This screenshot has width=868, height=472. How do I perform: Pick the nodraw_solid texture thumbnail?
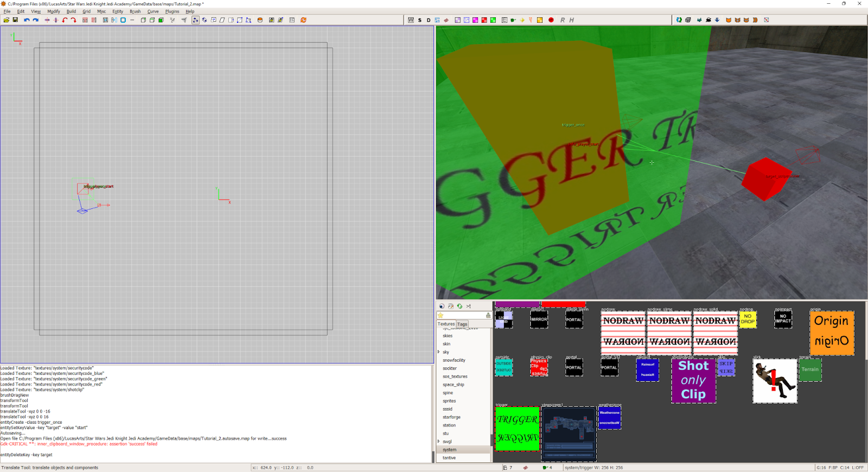pos(716,333)
